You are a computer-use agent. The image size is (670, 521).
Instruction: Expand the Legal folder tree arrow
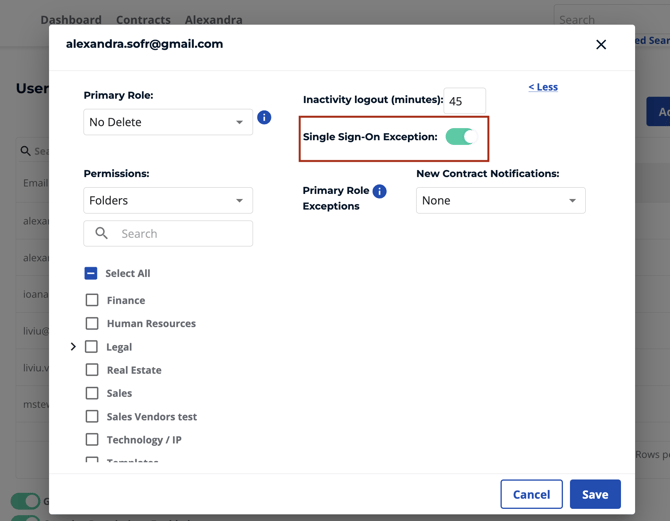pyautogui.click(x=73, y=347)
